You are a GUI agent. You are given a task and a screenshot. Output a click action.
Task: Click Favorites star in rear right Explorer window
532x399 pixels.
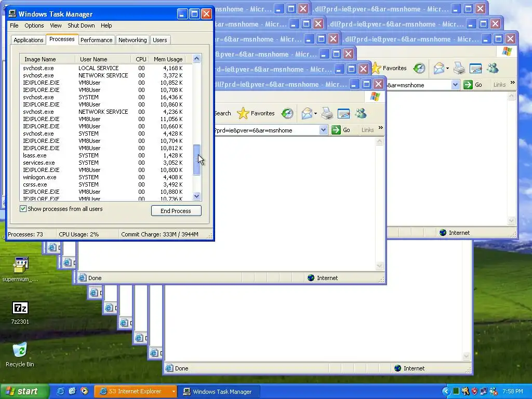pyautogui.click(x=376, y=68)
